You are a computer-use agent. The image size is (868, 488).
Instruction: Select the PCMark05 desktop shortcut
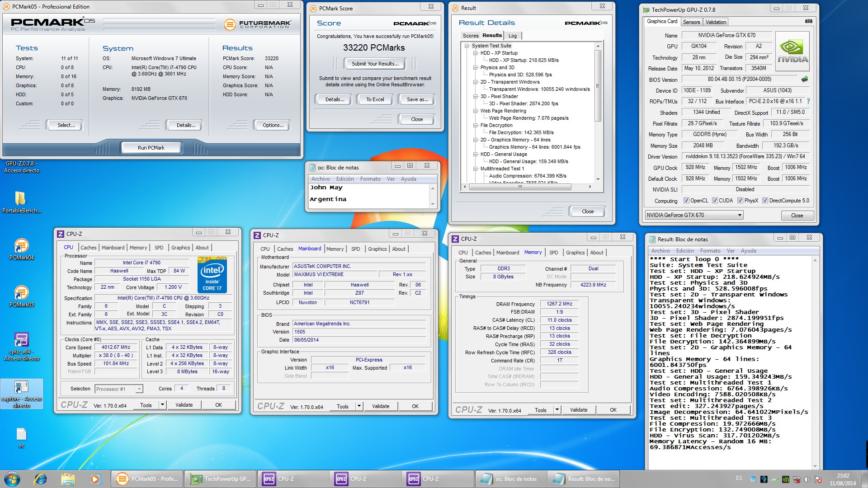[22, 296]
